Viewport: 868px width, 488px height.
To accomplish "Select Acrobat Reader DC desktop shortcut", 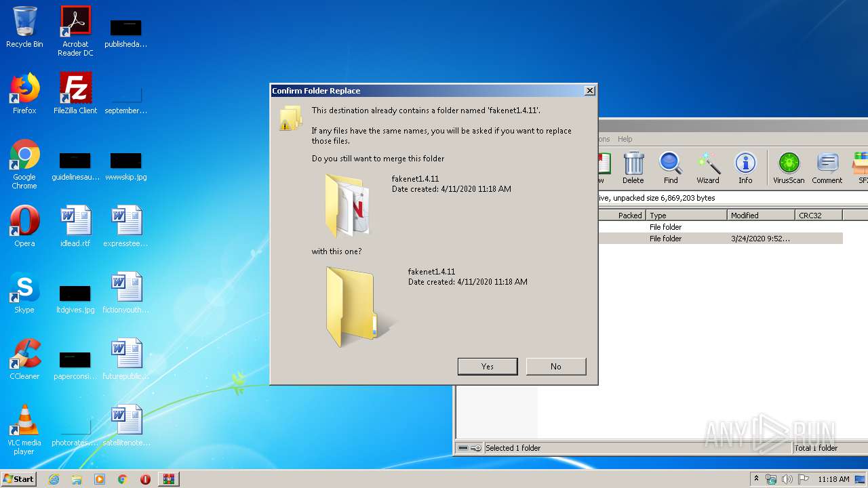I will click(x=75, y=31).
